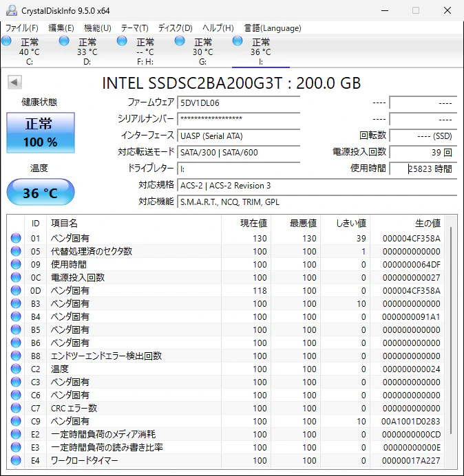Open the ファイル(F) menu
This screenshot has height=476, width=464.
(x=21, y=28)
